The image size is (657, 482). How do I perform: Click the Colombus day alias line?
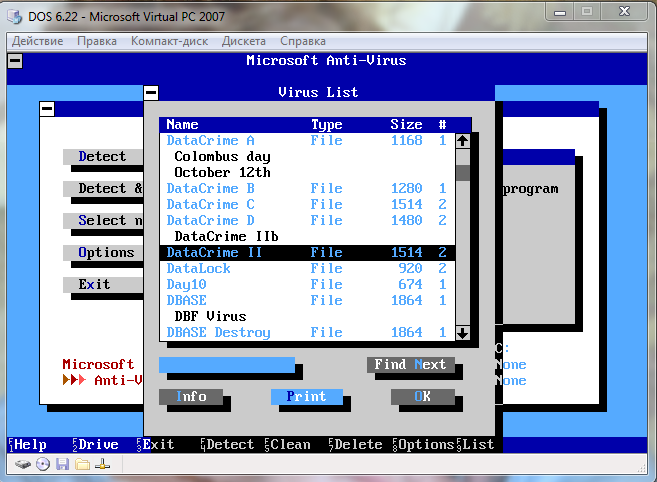(222, 157)
